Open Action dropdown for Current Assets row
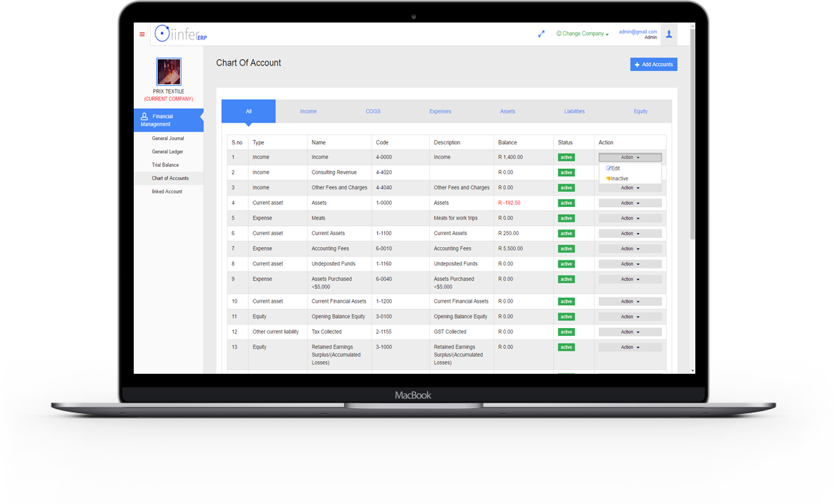834x504 pixels. point(631,234)
